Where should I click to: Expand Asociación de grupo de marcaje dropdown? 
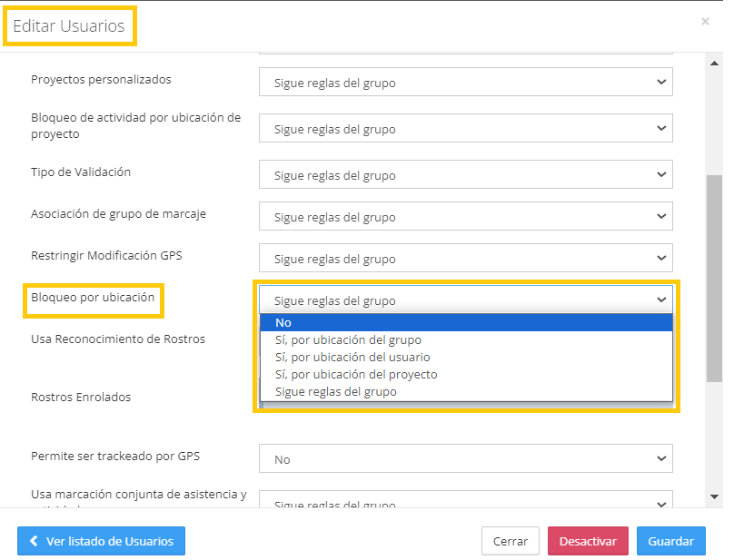(x=465, y=217)
